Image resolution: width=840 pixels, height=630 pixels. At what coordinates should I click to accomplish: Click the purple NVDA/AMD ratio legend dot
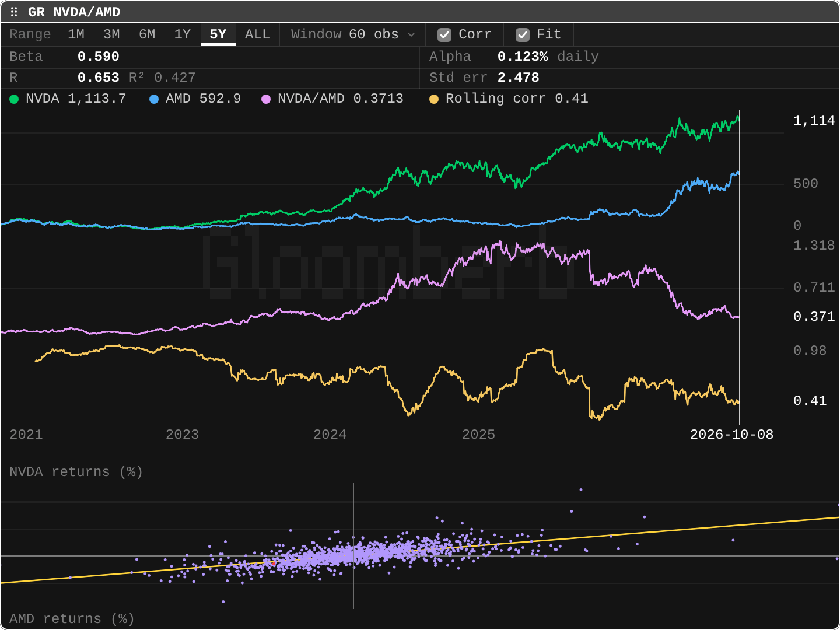pos(266,99)
